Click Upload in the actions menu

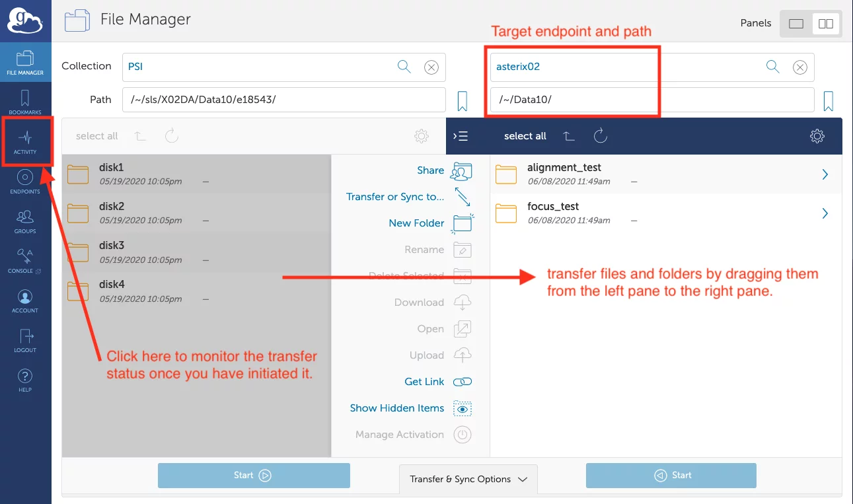441,355
